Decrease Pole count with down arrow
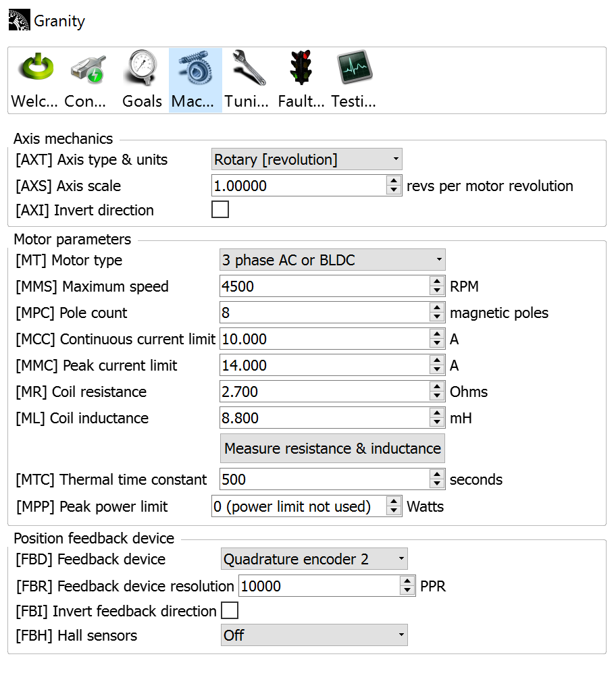This screenshot has height=694, width=616. click(437, 317)
